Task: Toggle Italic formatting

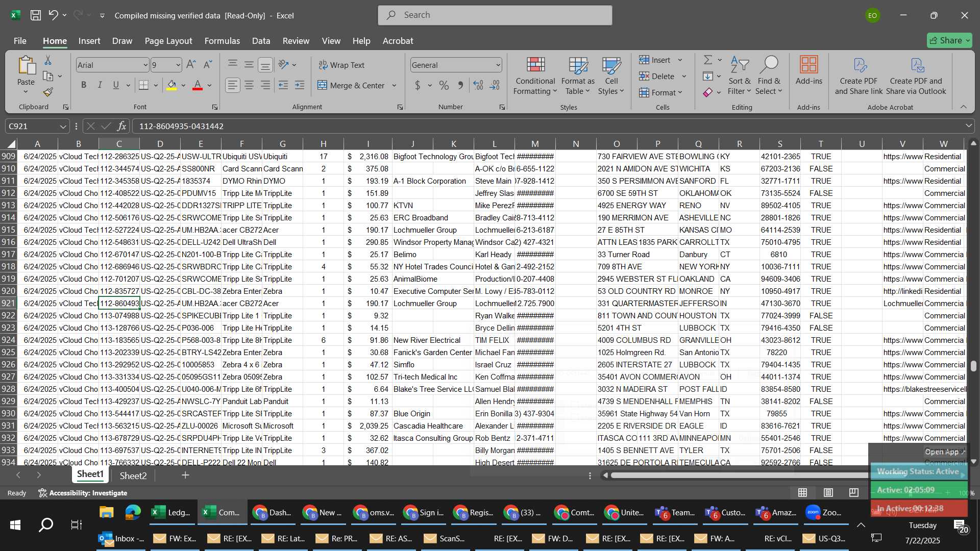Action: (100, 85)
